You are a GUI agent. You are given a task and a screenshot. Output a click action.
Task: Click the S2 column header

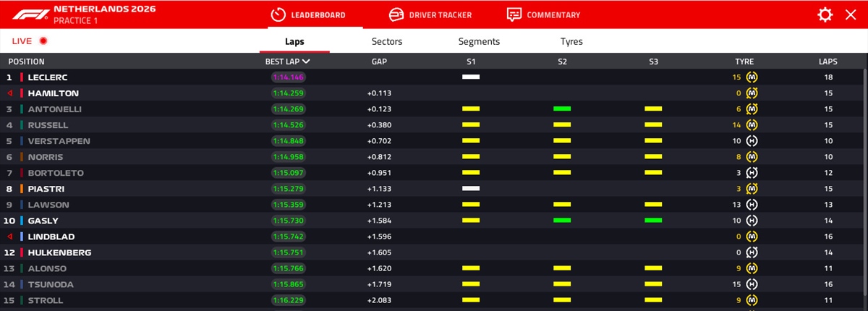click(x=562, y=61)
